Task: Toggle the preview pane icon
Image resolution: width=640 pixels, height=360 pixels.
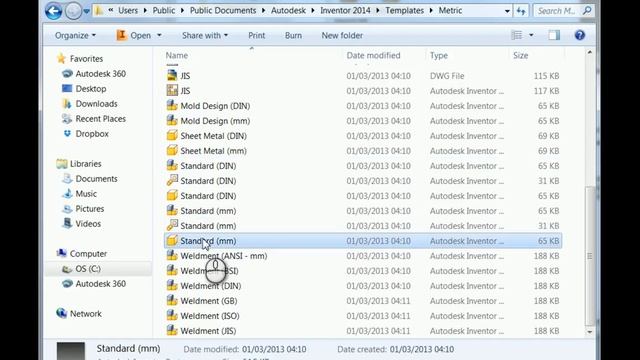Action: click(554, 35)
